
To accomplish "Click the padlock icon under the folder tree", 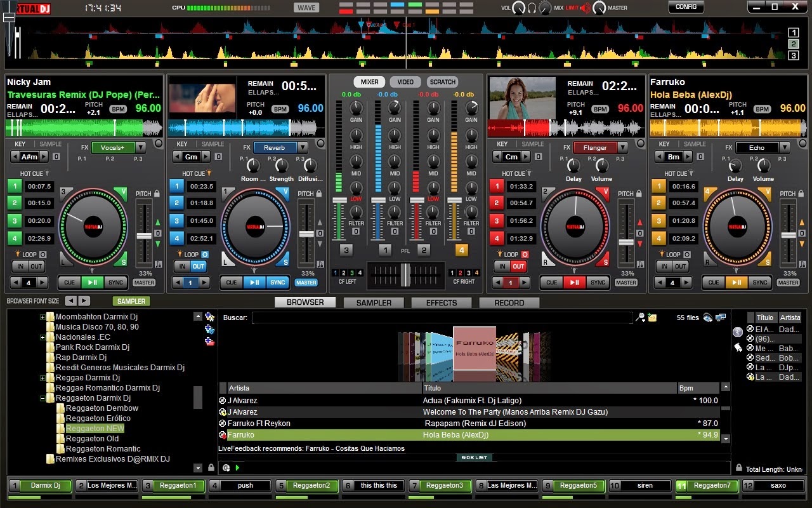I will click(211, 468).
